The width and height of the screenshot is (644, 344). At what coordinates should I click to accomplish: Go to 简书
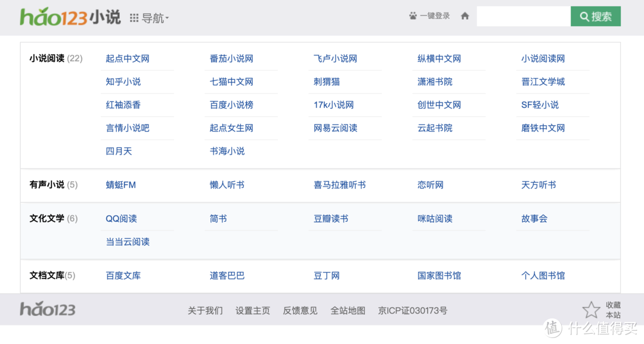tap(218, 219)
